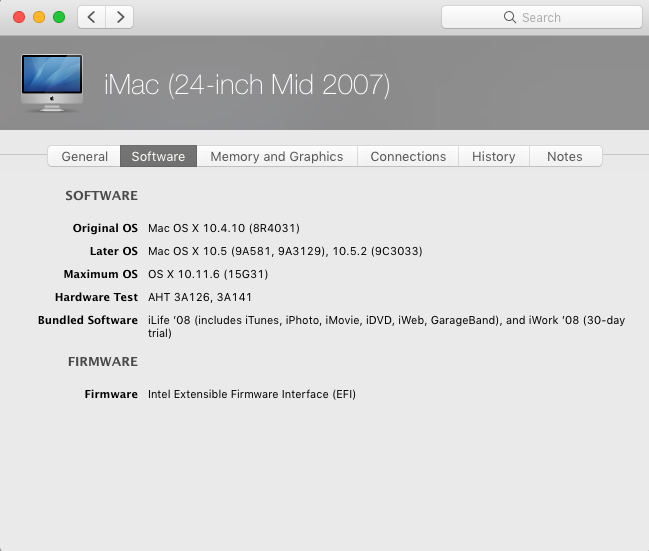Click the SOFTWARE section heading
Screen dimensions: 649x551
tap(101, 195)
